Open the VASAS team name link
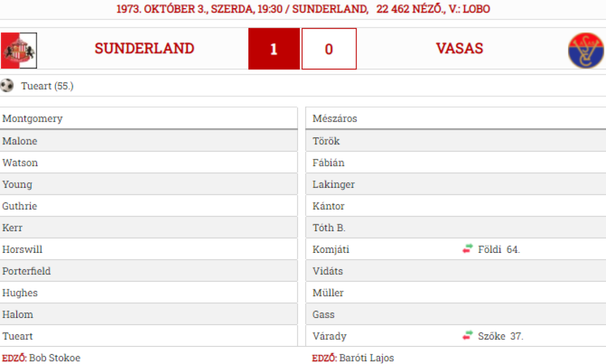 (460, 48)
